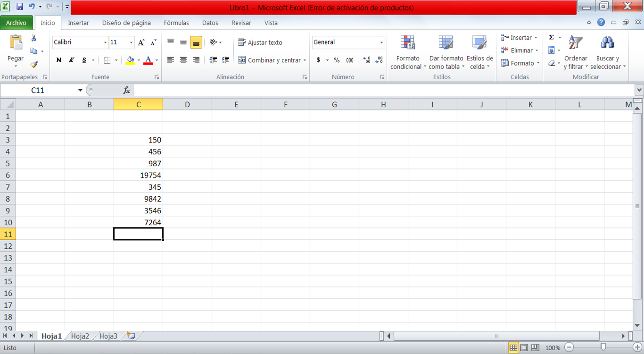Open the Insertar ribbon tab

click(78, 23)
